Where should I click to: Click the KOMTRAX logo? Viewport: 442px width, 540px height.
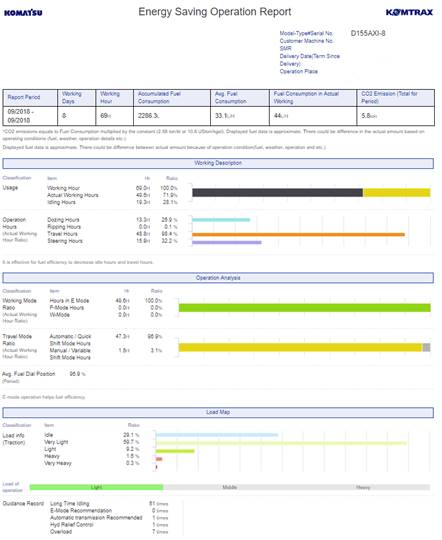click(x=409, y=12)
